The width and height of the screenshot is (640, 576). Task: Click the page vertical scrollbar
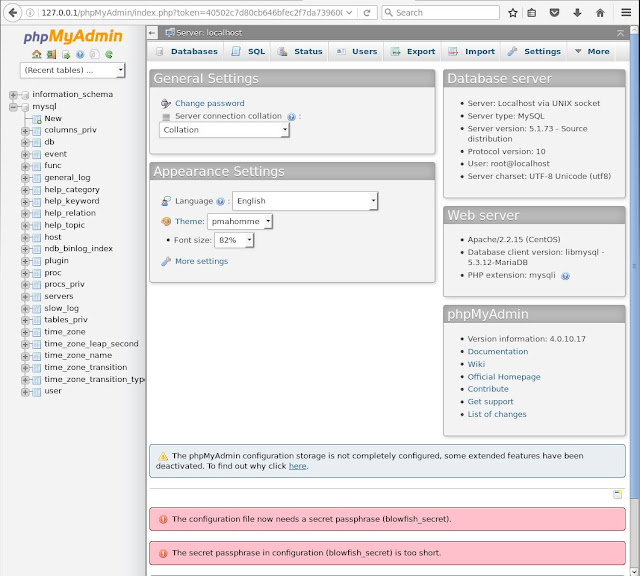635,265
